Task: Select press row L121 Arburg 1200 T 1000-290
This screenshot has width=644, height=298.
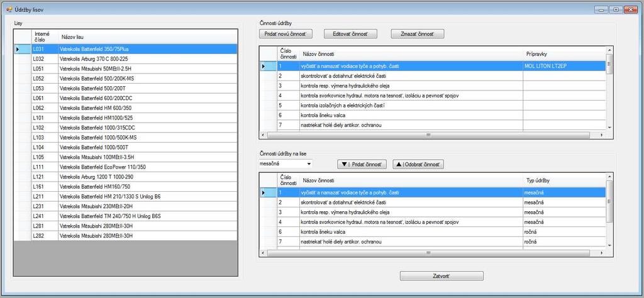Action: [x=126, y=177]
